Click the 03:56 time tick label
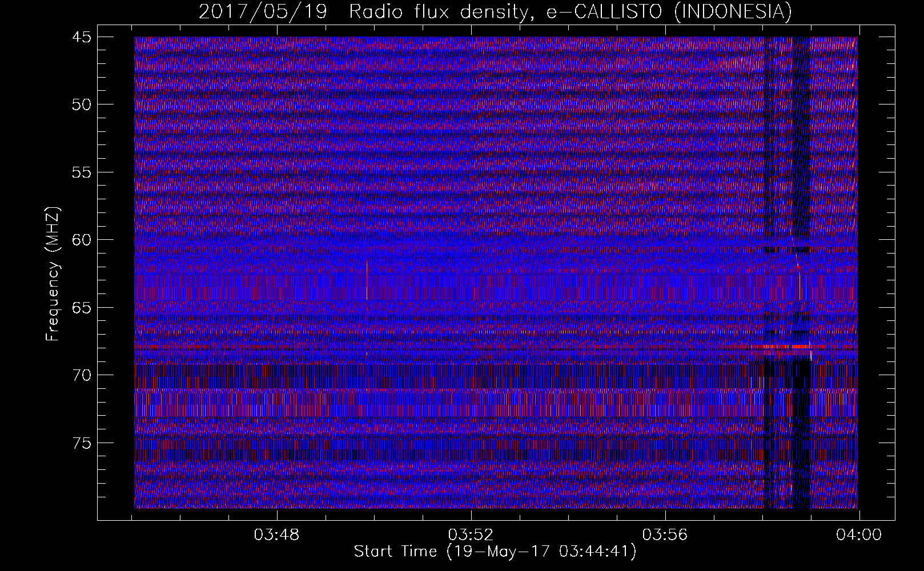The height and width of the screenshot is (571, 924). point(665,535)
